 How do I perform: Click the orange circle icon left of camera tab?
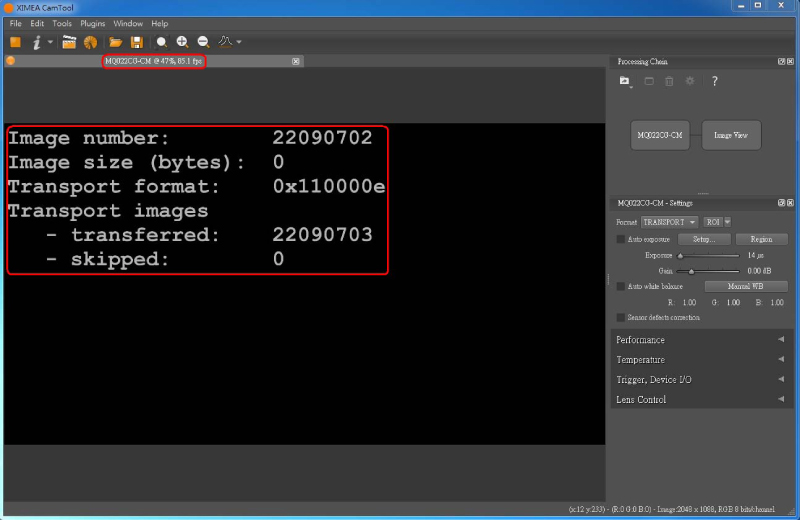click(x=11, y=61)
